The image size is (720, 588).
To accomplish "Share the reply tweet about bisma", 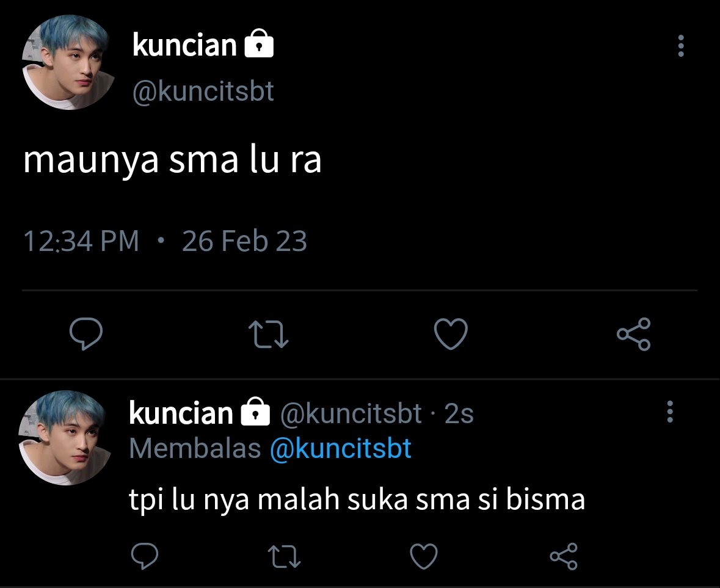I will 564,556.
